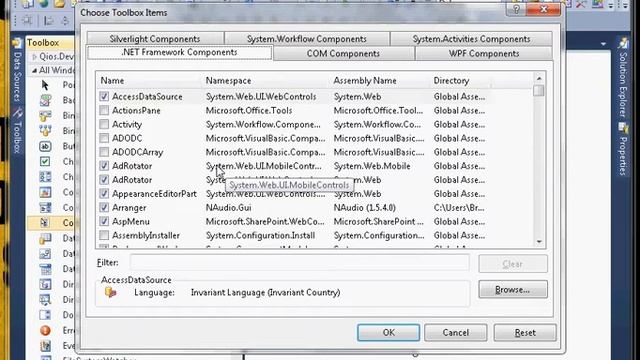Click the BackgroundWorker icon in Toolbox

[x=45, y=100]
